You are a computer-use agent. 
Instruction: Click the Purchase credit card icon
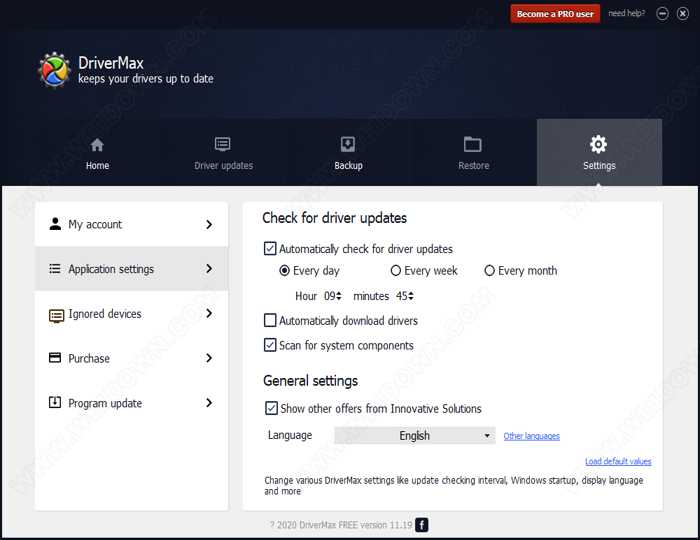point(55,358)
